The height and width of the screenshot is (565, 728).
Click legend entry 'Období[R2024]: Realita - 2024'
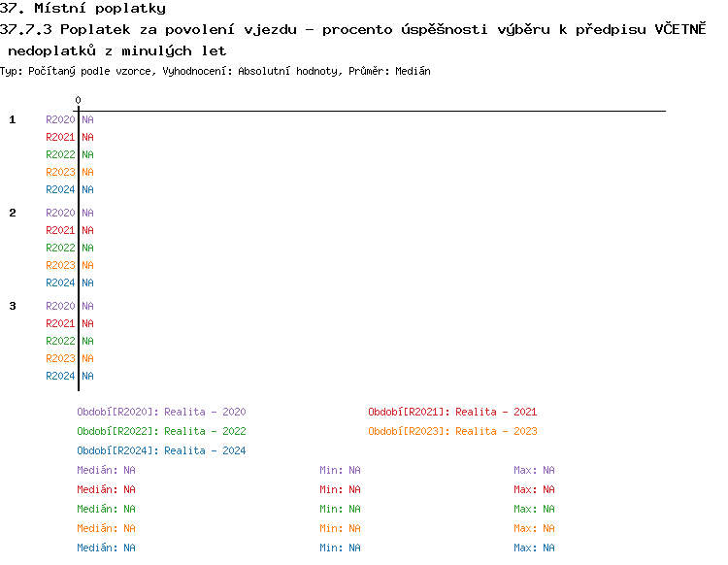pyautogui.click(x=161, y=450)
